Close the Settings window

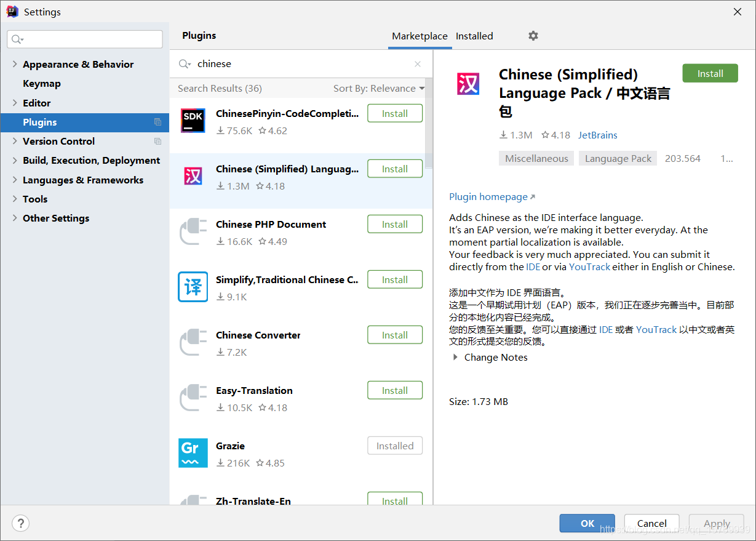[738, 12]
